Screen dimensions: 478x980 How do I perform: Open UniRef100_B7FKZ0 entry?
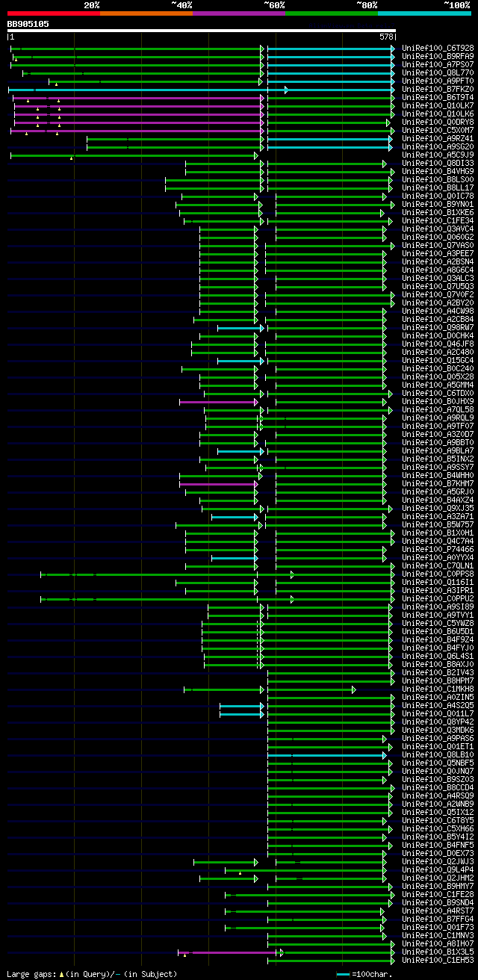(438, 89)
